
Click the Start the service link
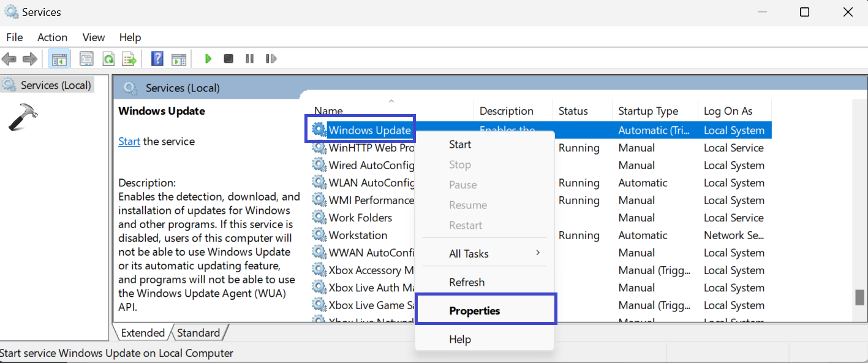coord(129,142)
